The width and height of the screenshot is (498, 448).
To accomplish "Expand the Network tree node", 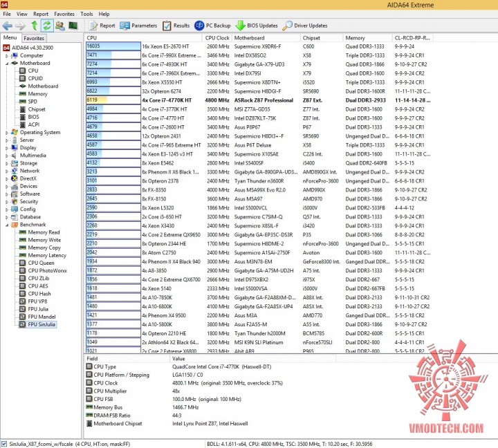I will [7, 171].
